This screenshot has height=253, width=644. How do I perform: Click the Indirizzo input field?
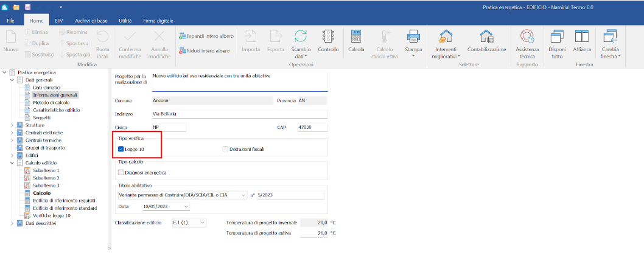coord(239,114)
